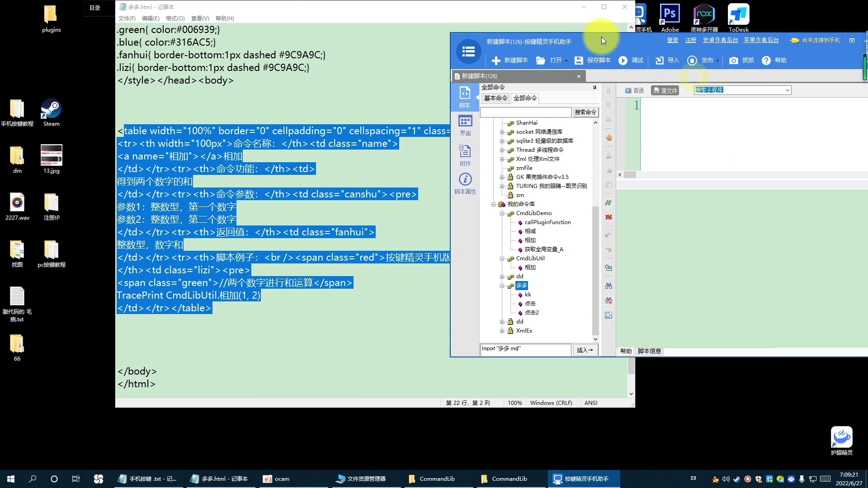The width and height of the screenshot is (868, 488).
Task: Click the red uncomment icon in vertical toolbar
Action: [609, 217]
